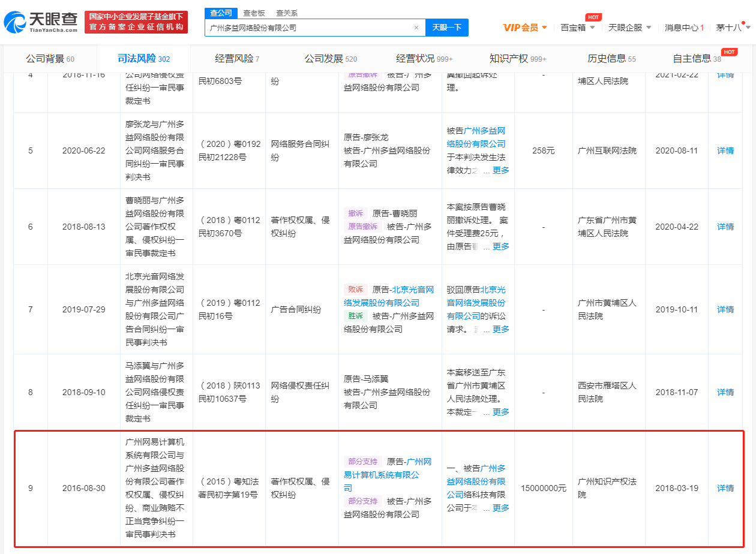This screenshot has height=554, width=756.
Task: Open 详情 for the 北京光音 case
Action: point(725,309)
